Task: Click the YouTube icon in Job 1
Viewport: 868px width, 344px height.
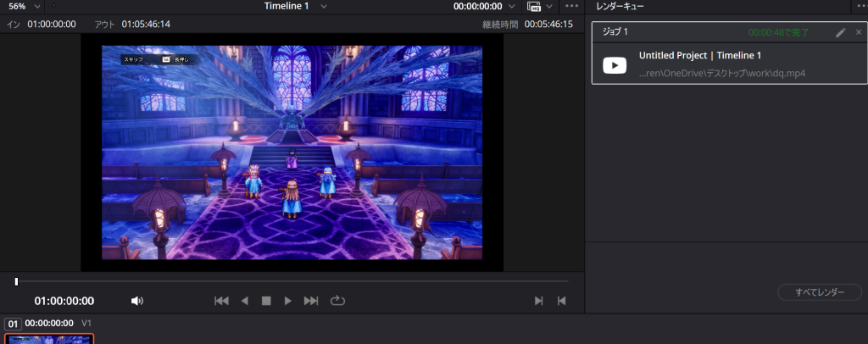Action: coord(615,65)
